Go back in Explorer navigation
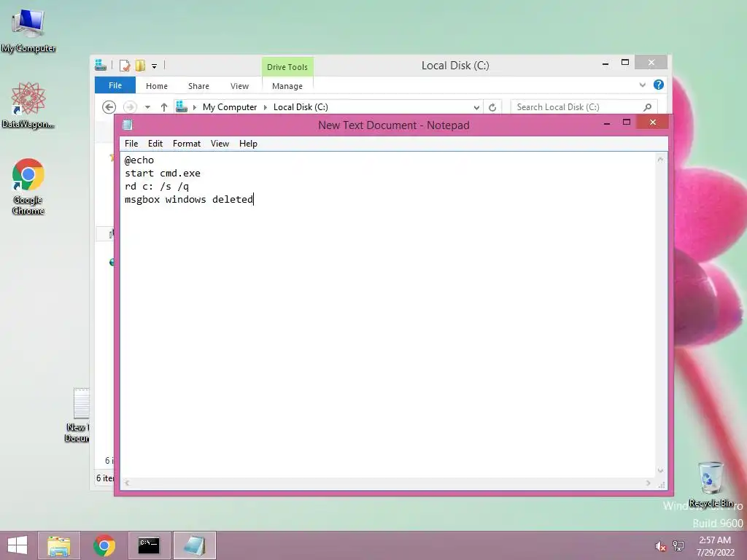747x560 pixels. pyautogui.click(x=109, y=107)
